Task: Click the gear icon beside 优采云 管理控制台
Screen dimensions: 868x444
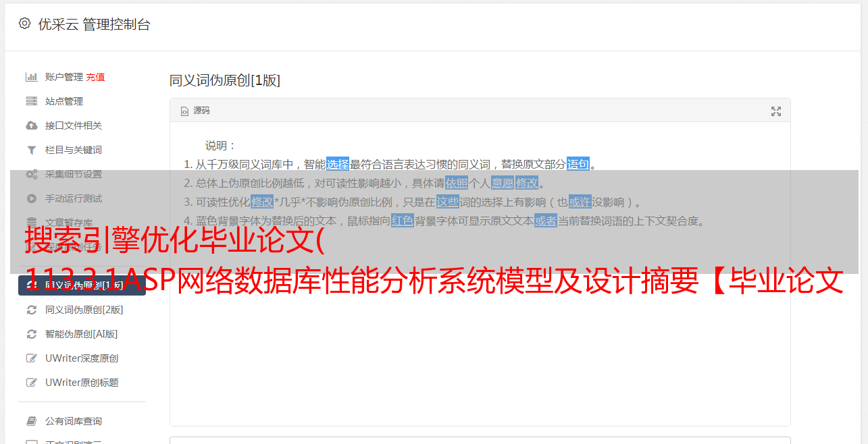Action: [x=24, y=24]
